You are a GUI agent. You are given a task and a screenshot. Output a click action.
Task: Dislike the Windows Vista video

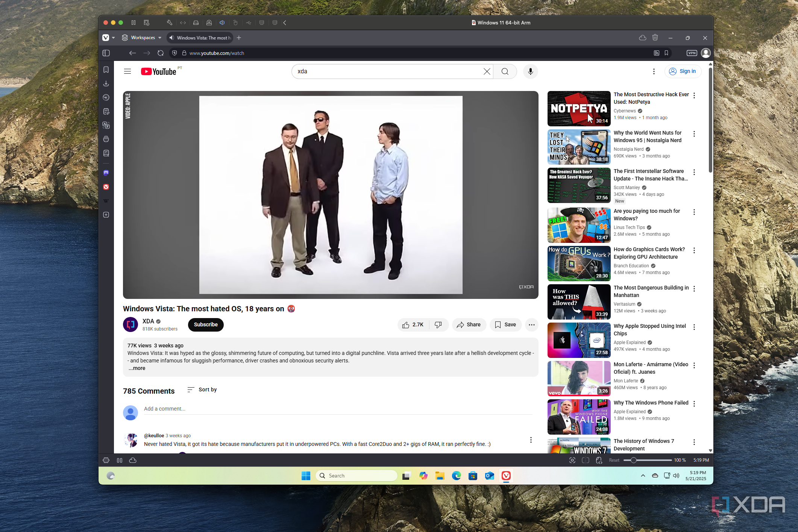438,325
